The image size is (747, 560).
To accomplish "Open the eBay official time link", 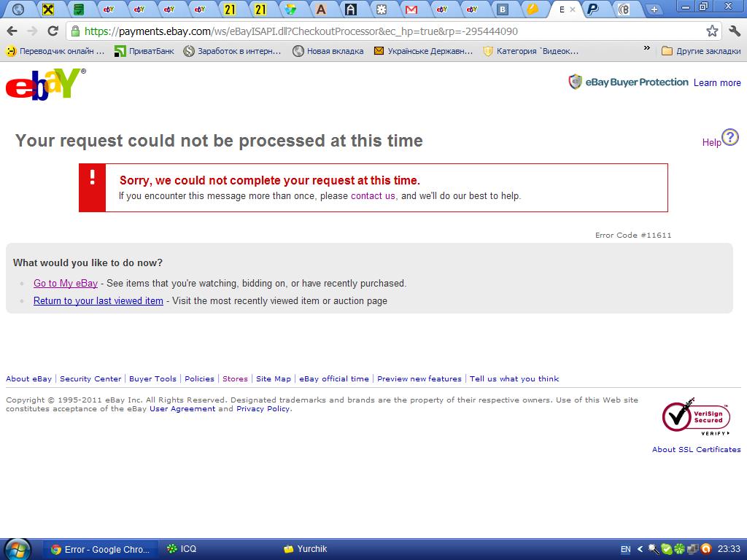I will 334,379.
